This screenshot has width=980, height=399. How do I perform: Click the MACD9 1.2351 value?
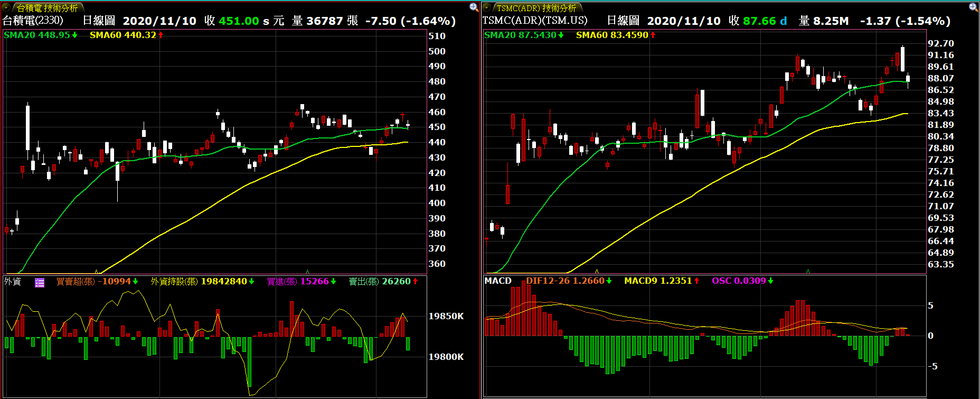tap(662, 281)
